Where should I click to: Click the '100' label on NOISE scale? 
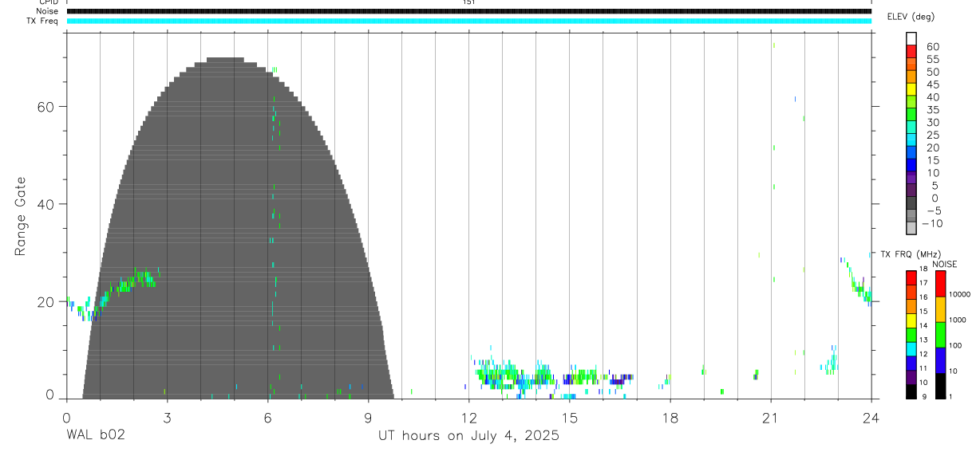point(955,346)
